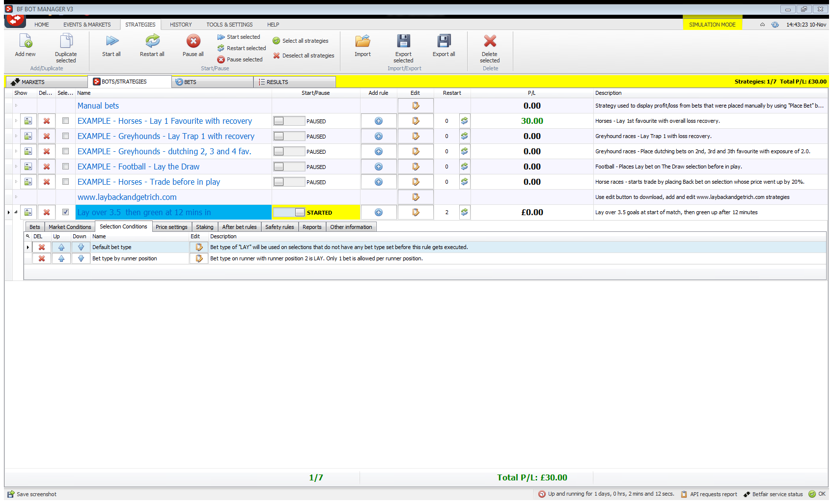Click the Export all icon
Screen dimensions: 833x504
coord(444,41)
